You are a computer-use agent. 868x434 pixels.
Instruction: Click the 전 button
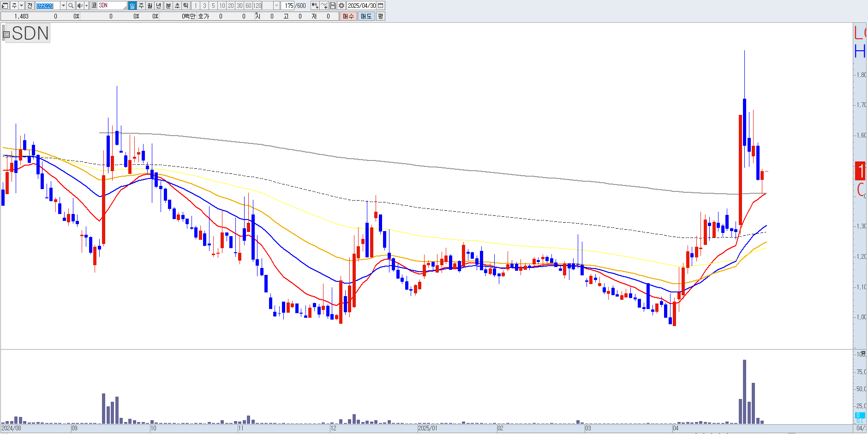[x=30, y=6]
